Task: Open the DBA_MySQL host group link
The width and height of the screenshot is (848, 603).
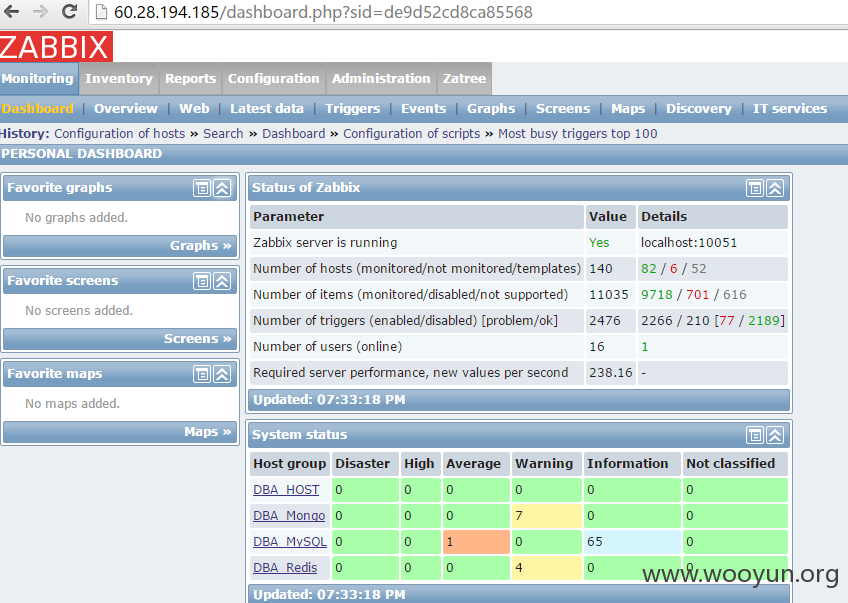Action: coord(290,541)
